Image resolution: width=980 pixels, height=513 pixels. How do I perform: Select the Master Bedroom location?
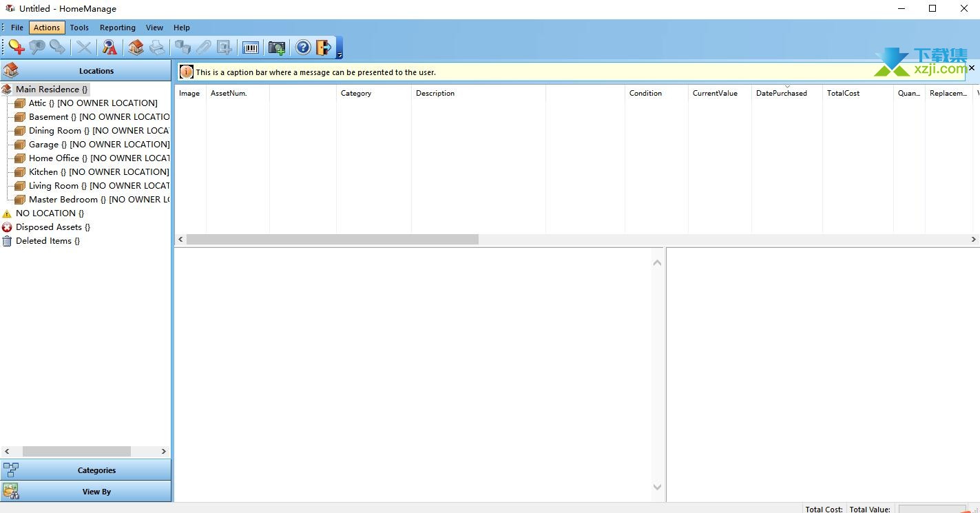(99, 199)
